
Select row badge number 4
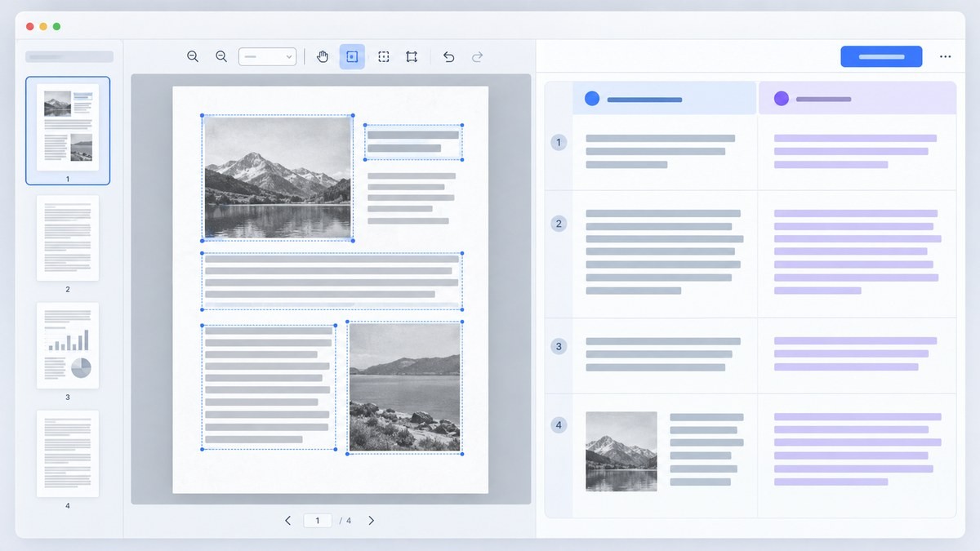[559, 424]
